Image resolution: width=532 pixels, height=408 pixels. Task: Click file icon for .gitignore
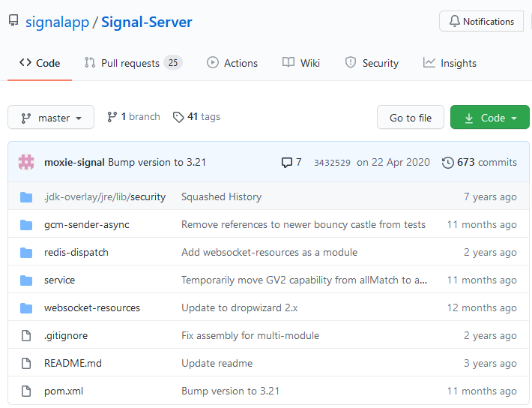tap(26, 336)
